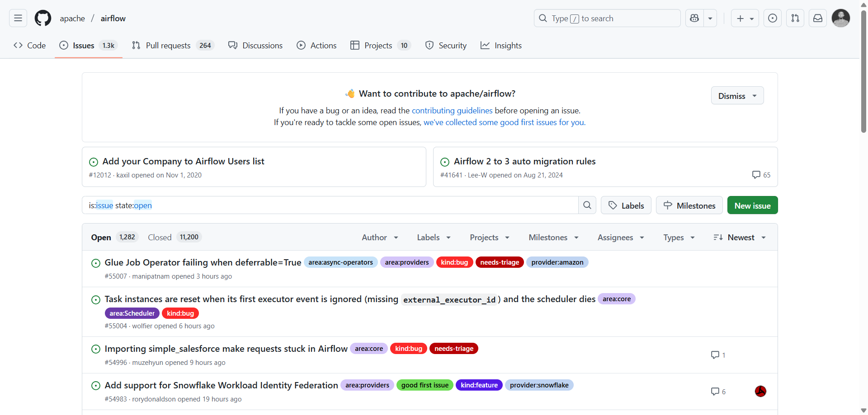
Task: Open the hamburger navigation menu
Action: [x=18, y=18]
